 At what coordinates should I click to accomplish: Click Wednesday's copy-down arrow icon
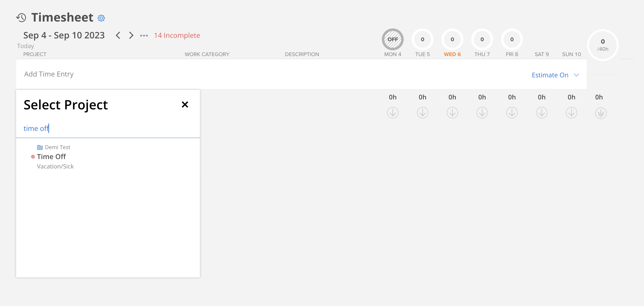pos(452,113)
